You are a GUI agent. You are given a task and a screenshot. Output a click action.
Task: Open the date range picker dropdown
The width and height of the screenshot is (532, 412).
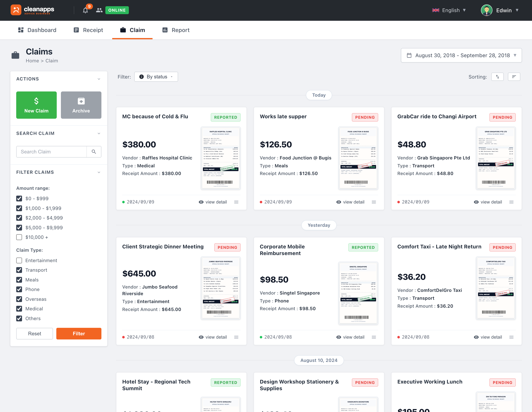click(461, 55)
